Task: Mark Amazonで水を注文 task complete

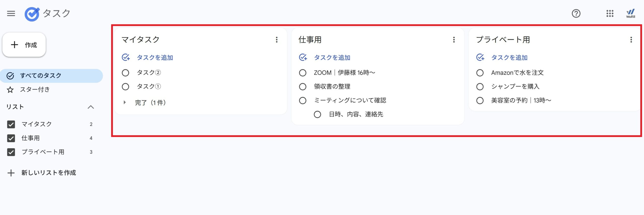Action: [x=480, y=73]
